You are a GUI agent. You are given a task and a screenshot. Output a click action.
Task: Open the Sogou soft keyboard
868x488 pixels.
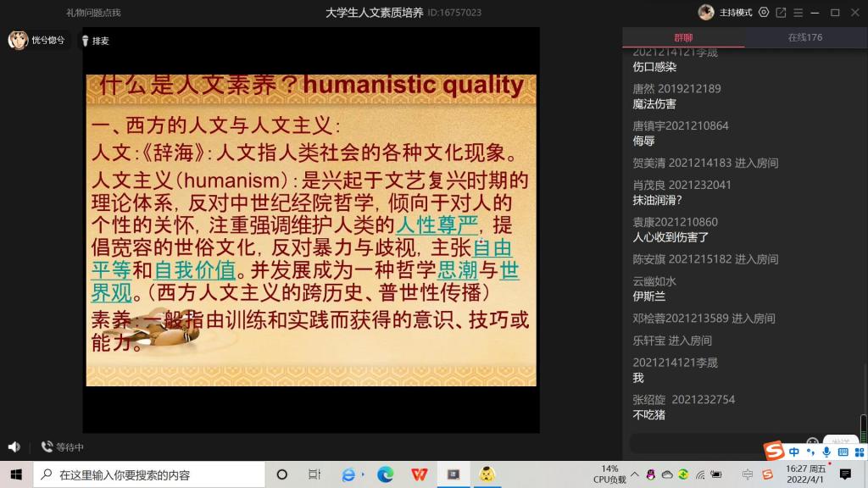842,452
